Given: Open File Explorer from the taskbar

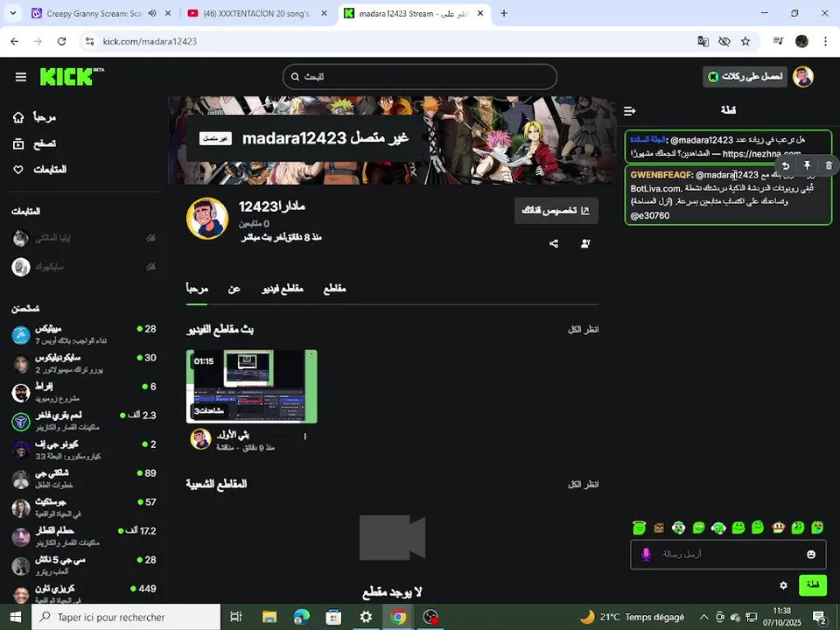Looking at the screenshot, I should point(269,617).
